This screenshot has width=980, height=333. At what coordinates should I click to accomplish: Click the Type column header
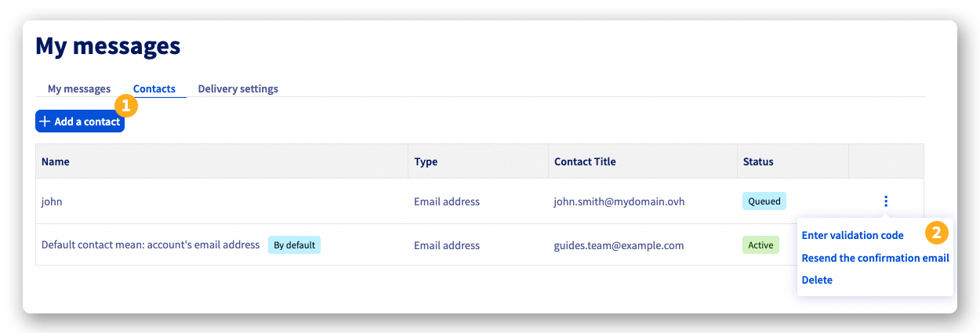426,161
